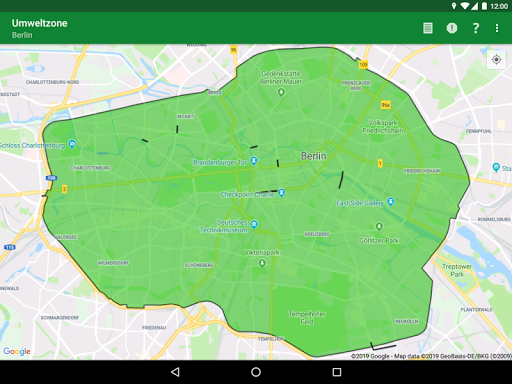Tap the Android back navigation button
This screenshot has height=384, width=512.
pyautogui.click(x=175, y=372)
